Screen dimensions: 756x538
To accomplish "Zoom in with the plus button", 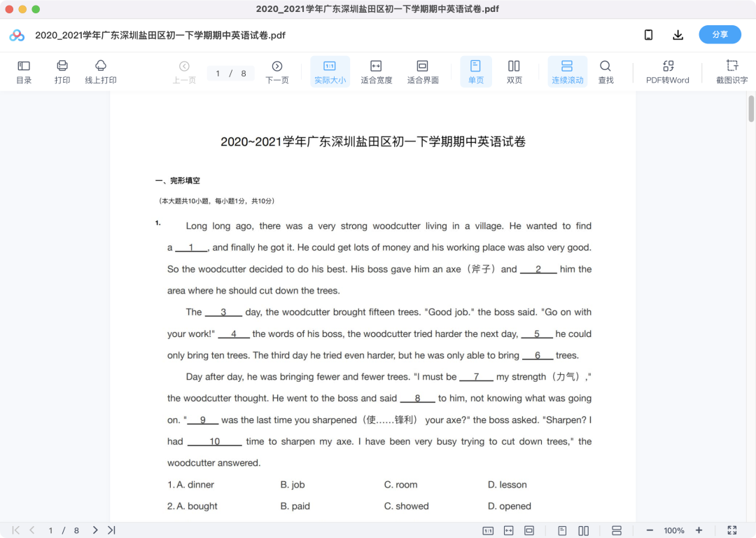I will 699,530.
